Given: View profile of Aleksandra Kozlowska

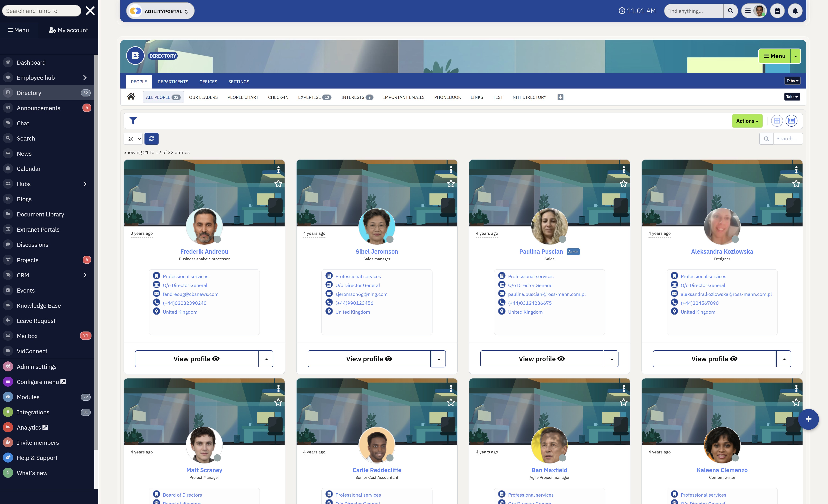Looking at the screenshot, I should point(714,359).
